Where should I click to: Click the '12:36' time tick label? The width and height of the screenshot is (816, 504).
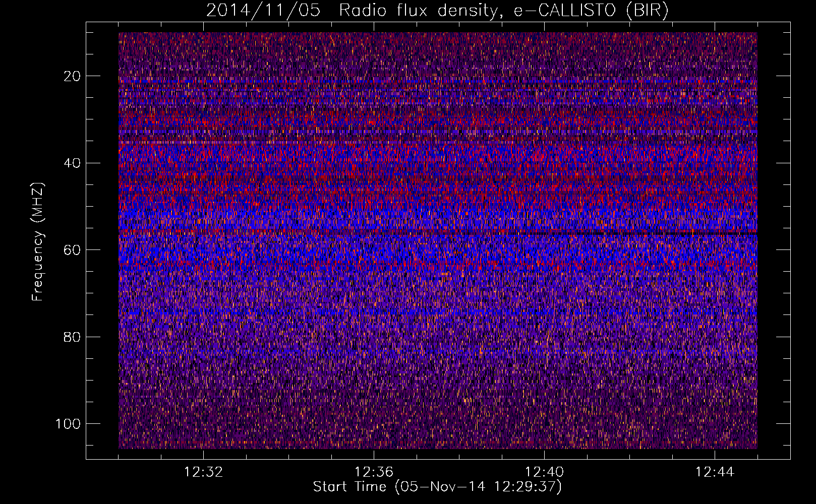pyautogui.click(x=374, y=472)
